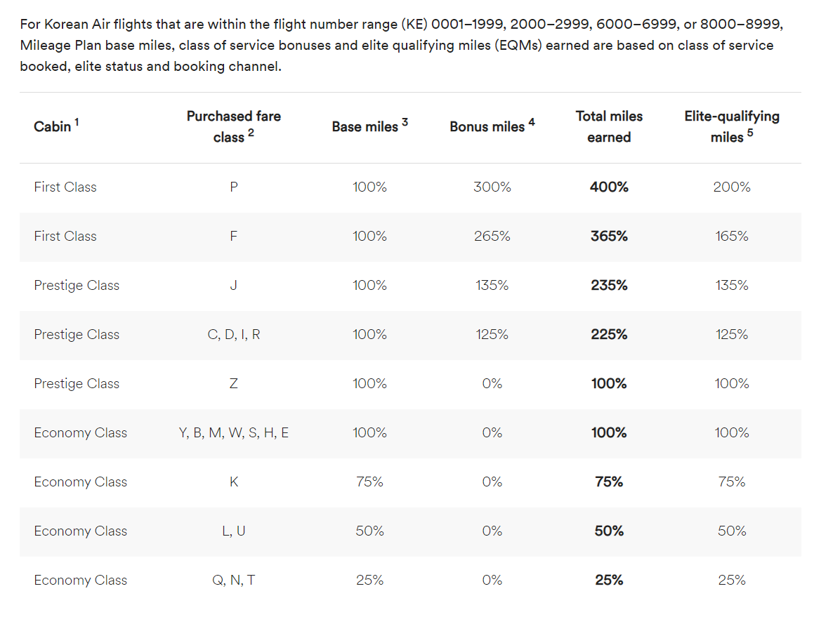Click the Total miles earned column header
The height and width of the screenshot is (617, 840).
tap(609, 126)
